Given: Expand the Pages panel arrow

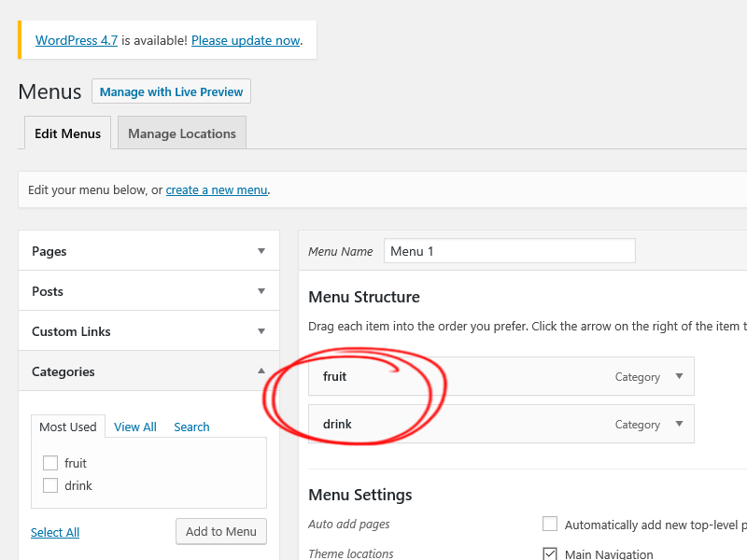Looking at the screenshot, I should coord(261,251).
